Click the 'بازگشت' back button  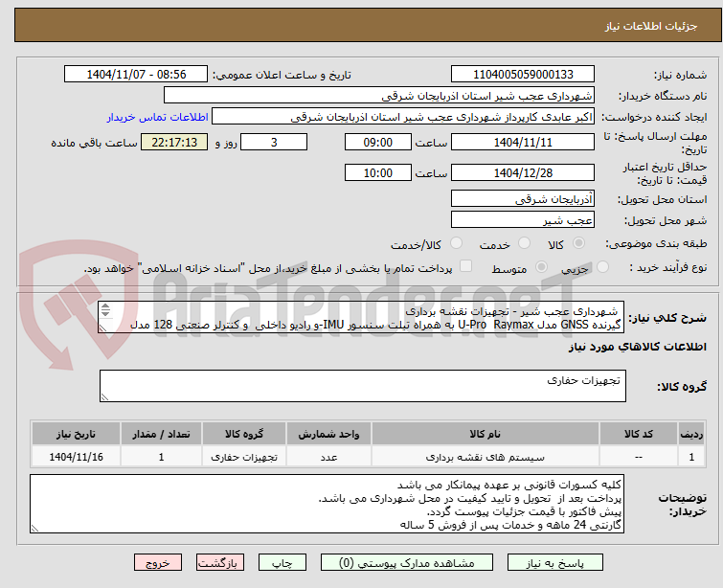[x=220, y=563]
